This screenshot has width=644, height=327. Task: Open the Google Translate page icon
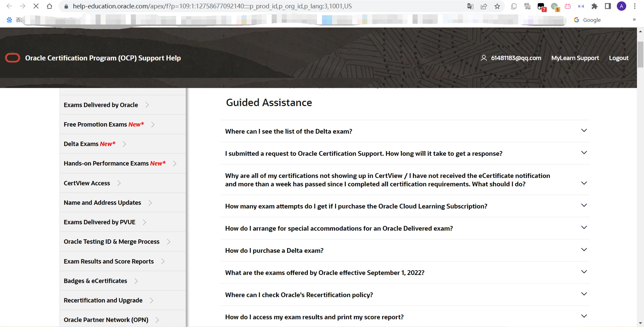470,6
